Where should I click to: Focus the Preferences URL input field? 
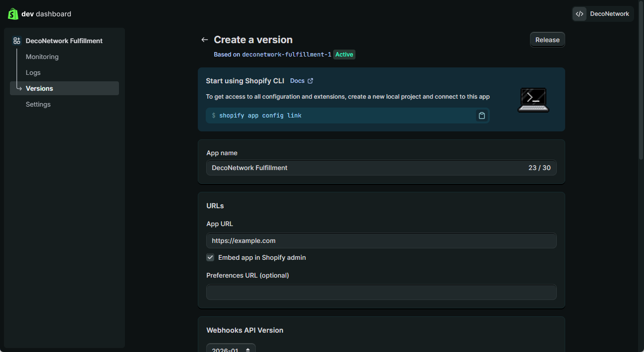[381, 292]
